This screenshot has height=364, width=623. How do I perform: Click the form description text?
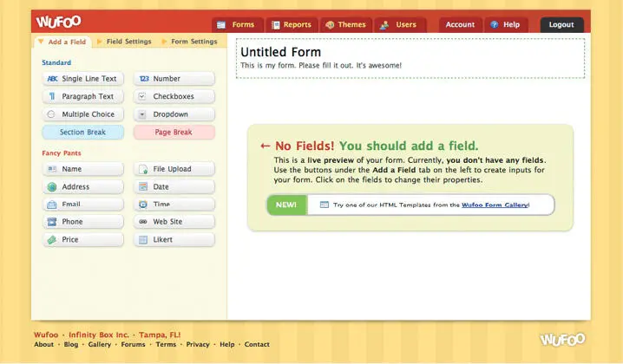click(321, 66)
